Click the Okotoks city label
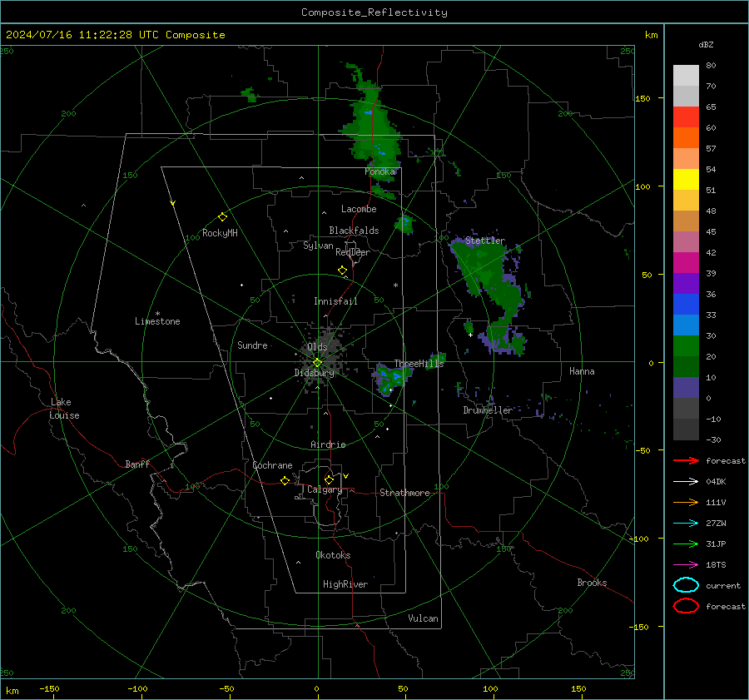The image size is (749, 700). tap(333, 555)
